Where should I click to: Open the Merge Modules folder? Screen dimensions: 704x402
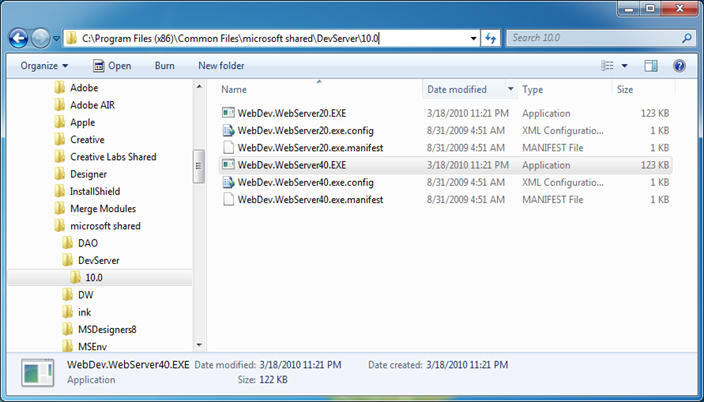95,208
